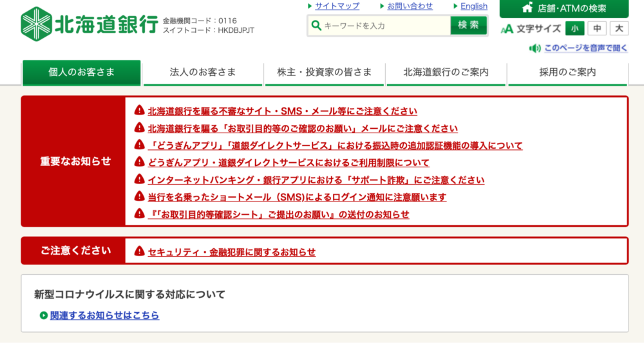The height and width of the screenshot is (343, 644).
Task: Click warning icon beside 振込時の追加認証機能 notice
Action: pos(139,145)
